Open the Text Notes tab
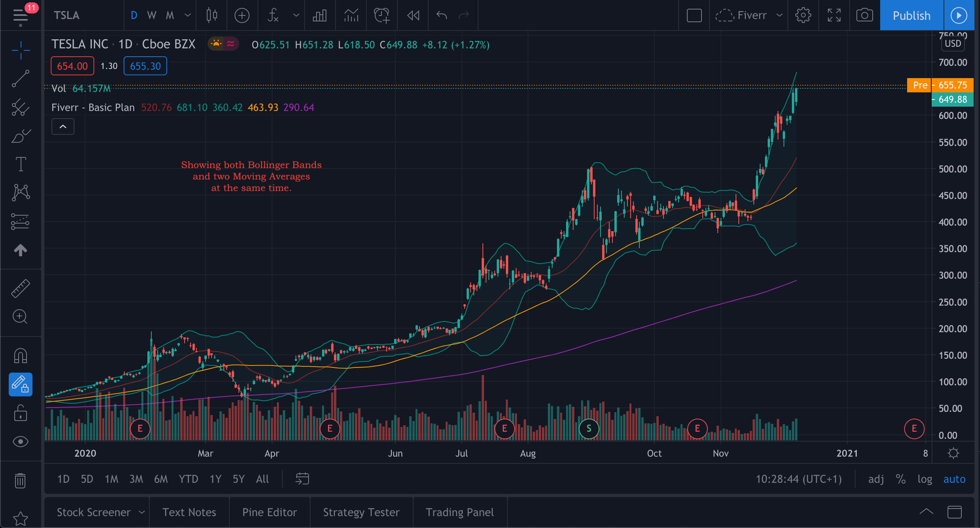Image resolution: width=980 pixels, height=528 pixels. (x=189, y=512)
